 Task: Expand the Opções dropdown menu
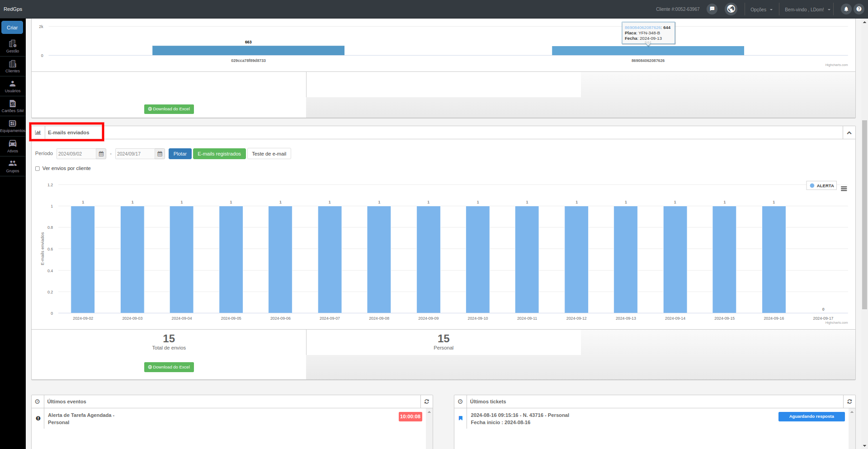click(761, 9)
